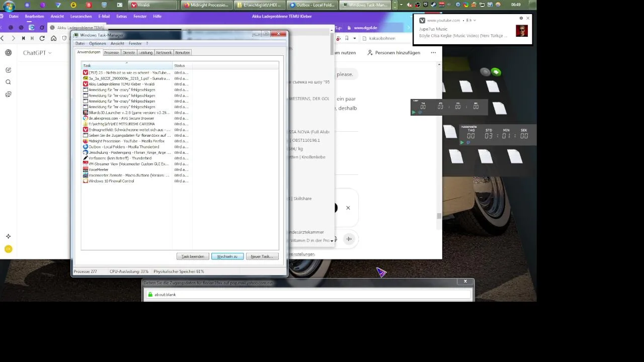Switch to the Vivaldi taskbar button
The width and height of the screenshot is (644, 362).
152,5
